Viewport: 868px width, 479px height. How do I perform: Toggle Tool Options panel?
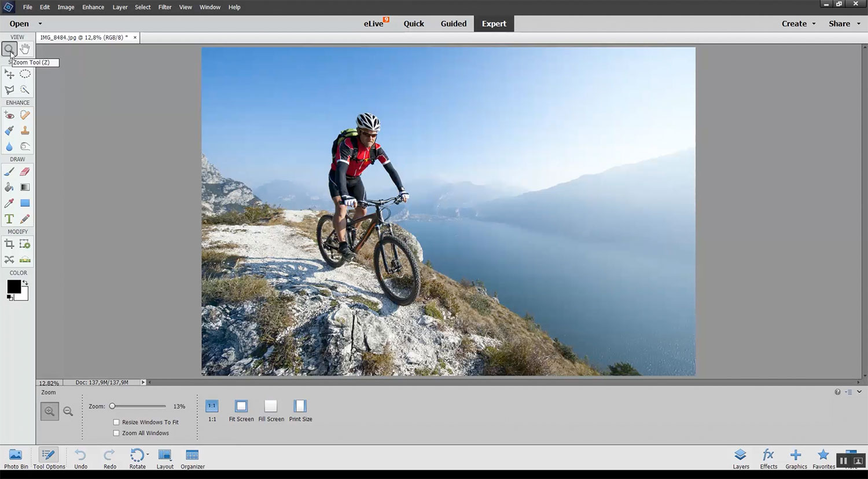(x=49, y=458)
